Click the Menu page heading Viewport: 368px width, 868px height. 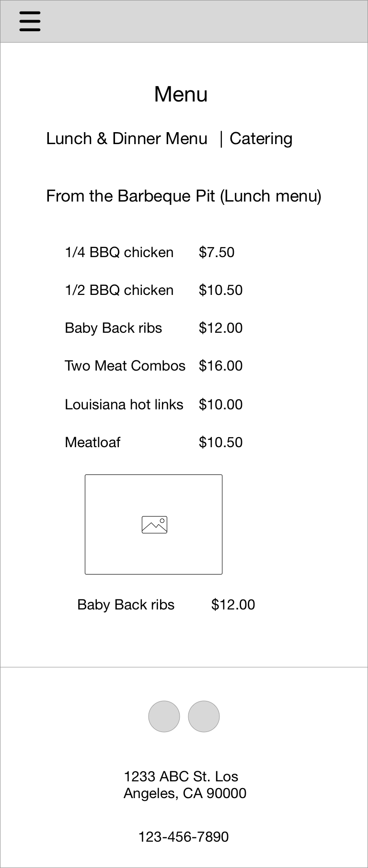pos(181,94)
